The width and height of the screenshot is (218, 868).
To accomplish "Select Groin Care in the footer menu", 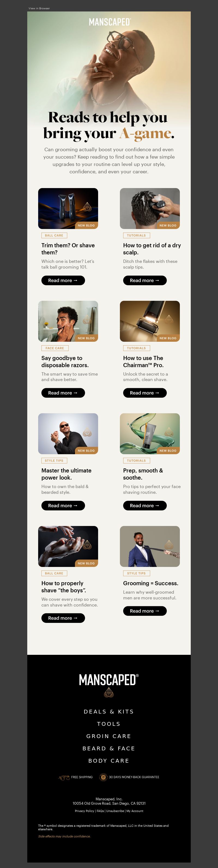I will click(109, 736).
